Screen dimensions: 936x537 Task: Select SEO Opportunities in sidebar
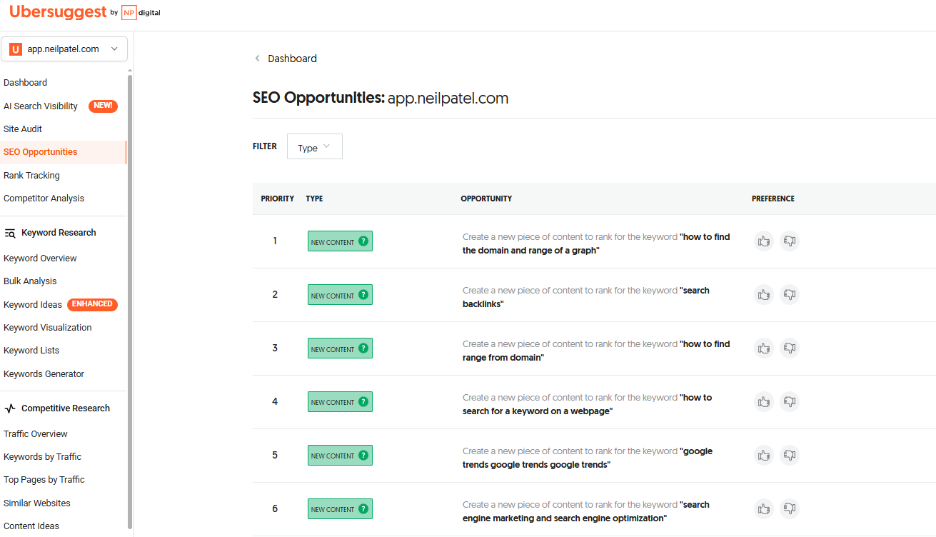point(40,152)
